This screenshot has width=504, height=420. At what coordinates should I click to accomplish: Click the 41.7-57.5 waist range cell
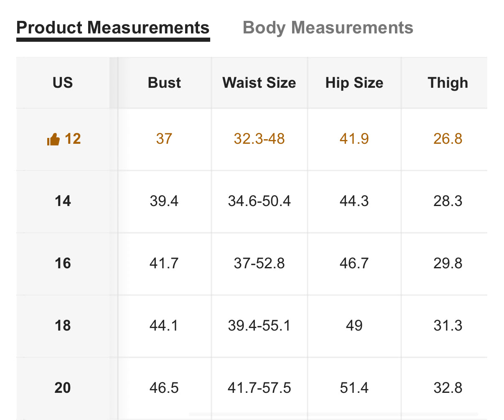(x=259, y=388)
